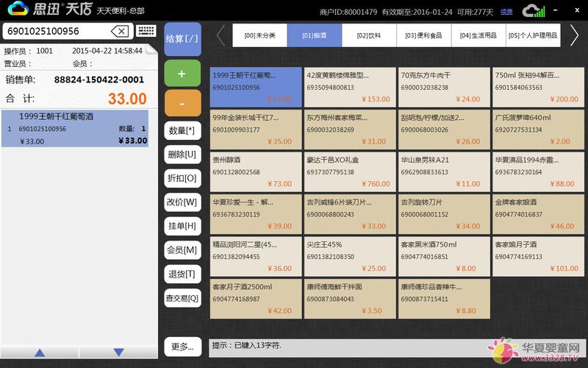Add 精品浏阳河二星 product
Screen dimensions: 588x368
pyautogui.click(x=256, y=256)
